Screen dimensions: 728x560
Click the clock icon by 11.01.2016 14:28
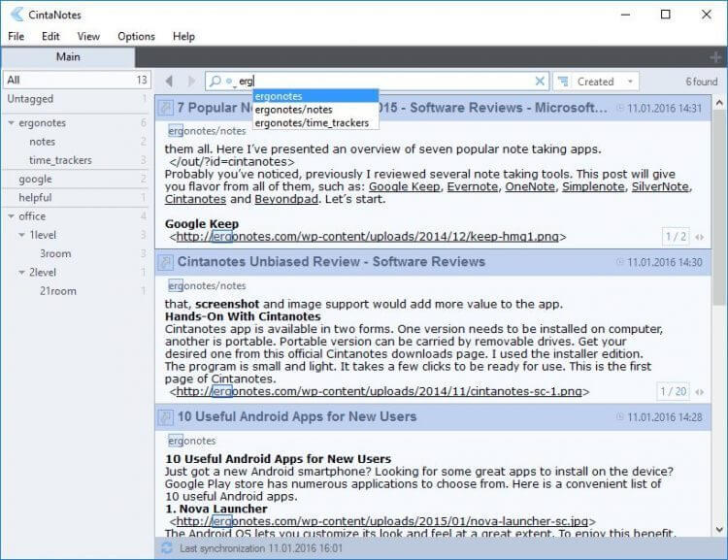[x=620, y=417]
